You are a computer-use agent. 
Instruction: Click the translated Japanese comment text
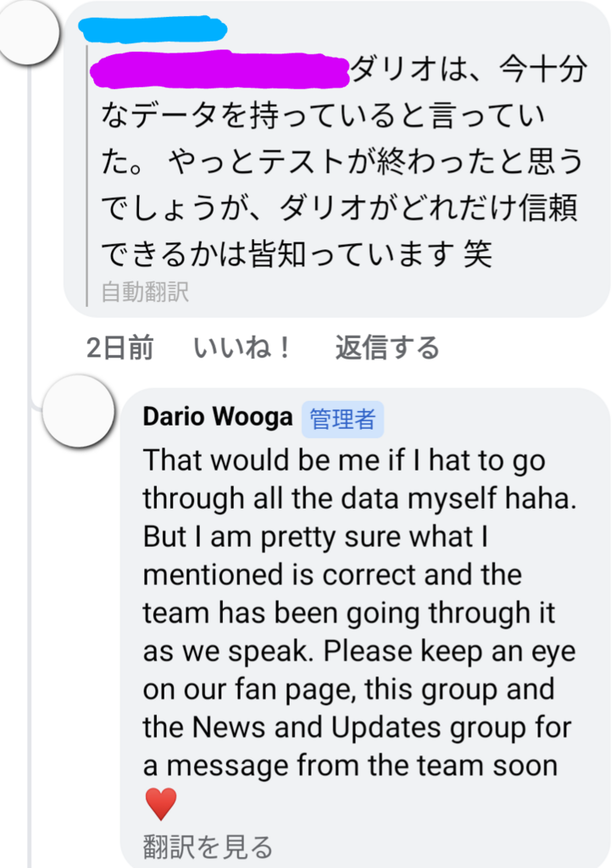click(343, 162)
